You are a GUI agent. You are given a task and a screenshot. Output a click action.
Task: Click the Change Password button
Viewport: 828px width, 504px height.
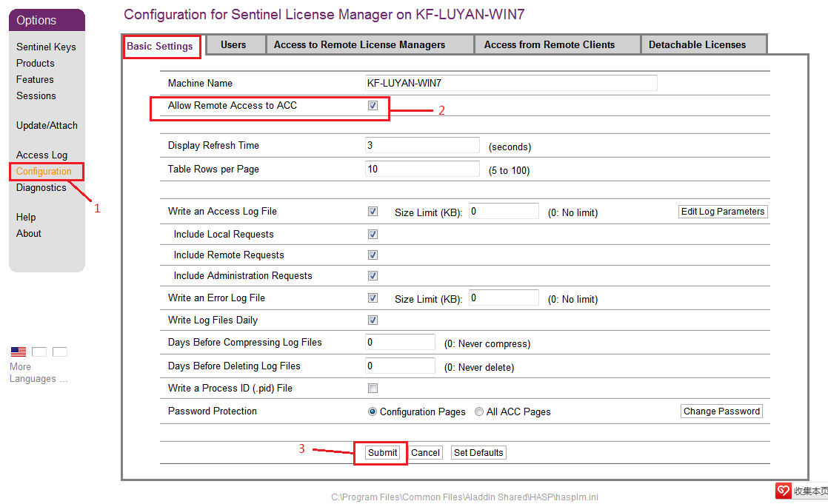click(721, 411)
